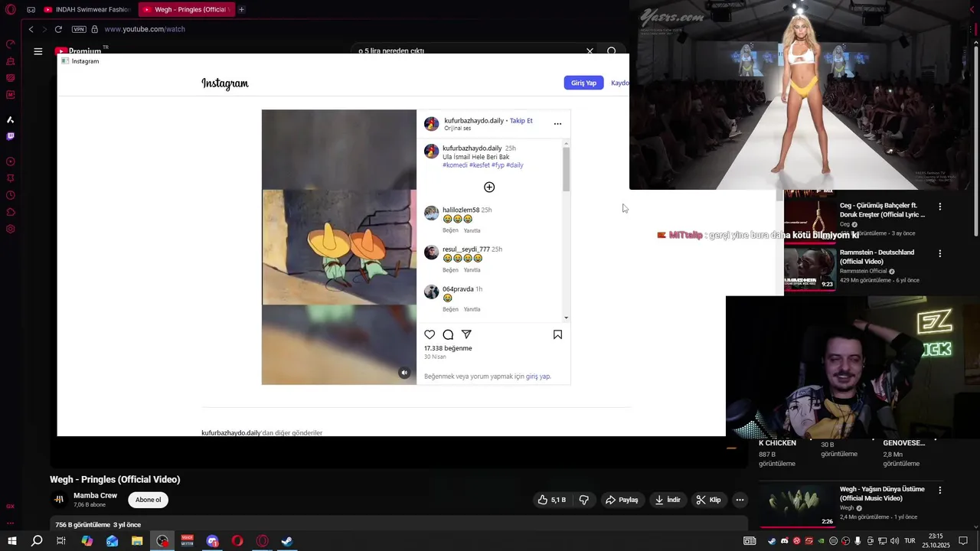The height and width of the screenshot is (551, 980).
Task: Like video with 5,1 B thumbs up
Action: tap(552, 500)
